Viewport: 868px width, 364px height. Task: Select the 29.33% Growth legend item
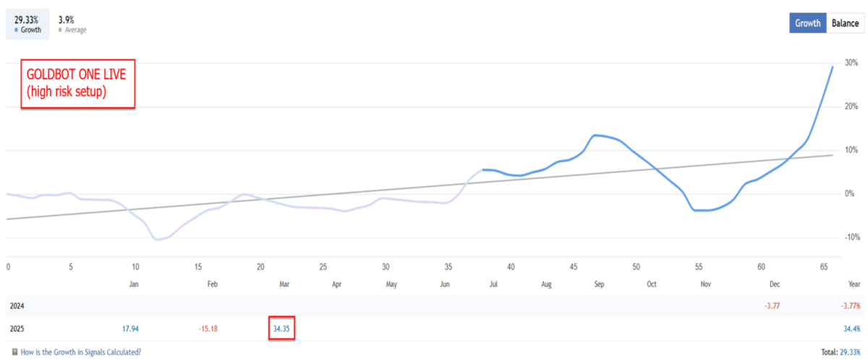(28, 23)
